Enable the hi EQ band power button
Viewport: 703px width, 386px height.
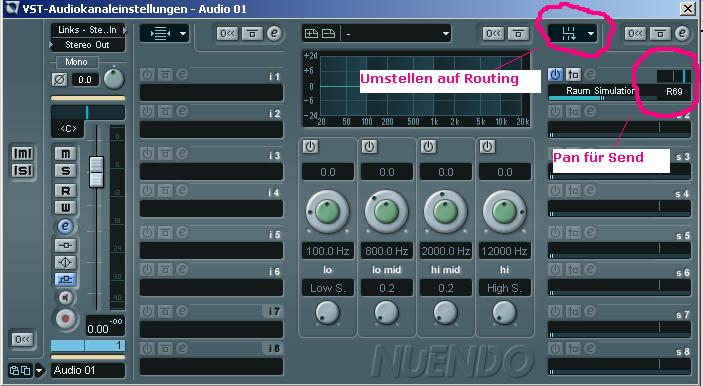coord(487,147)
